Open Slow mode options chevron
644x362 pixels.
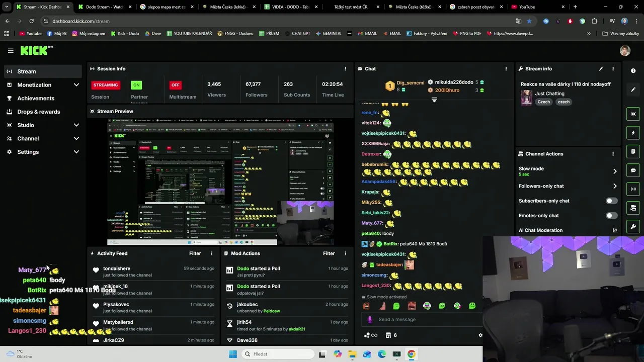pos(615,171)
